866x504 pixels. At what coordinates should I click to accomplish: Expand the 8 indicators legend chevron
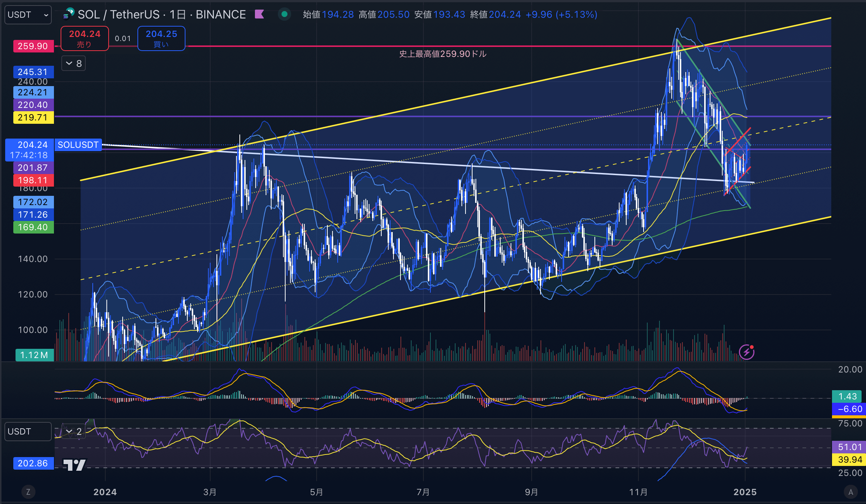[74, 64]
